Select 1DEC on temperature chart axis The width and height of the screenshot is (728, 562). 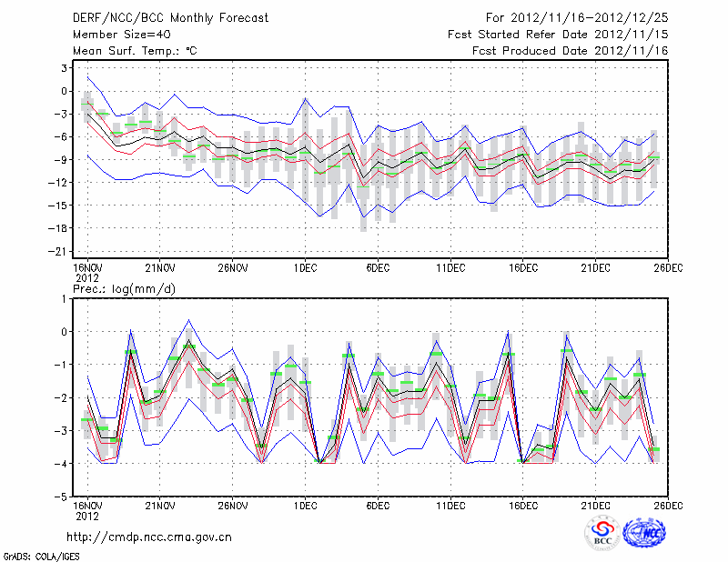[305, 267]
